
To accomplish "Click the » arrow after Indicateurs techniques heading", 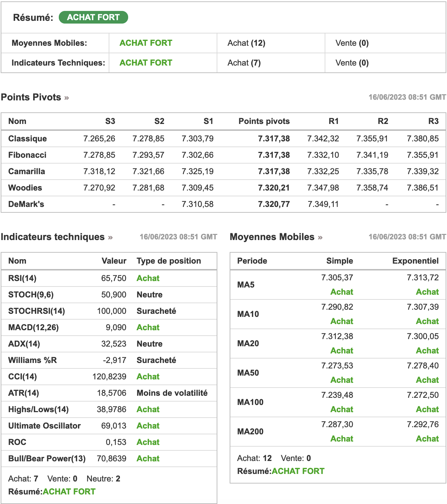I will [110, 238].
